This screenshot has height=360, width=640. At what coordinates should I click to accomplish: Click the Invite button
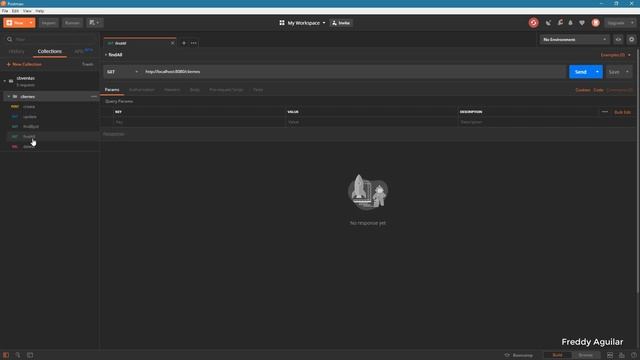pyautogui.click(x=341, y=23)
